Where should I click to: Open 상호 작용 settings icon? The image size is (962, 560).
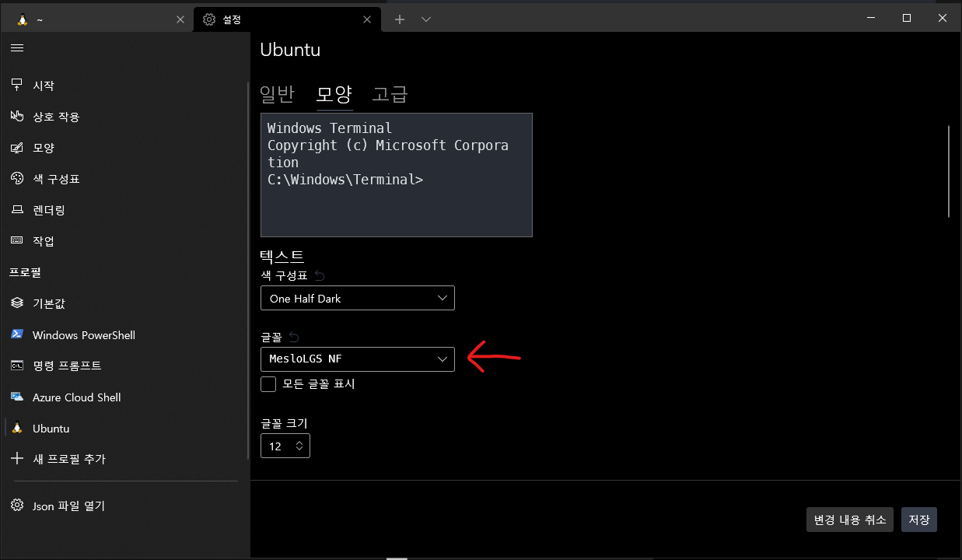(x=17, y=116)
